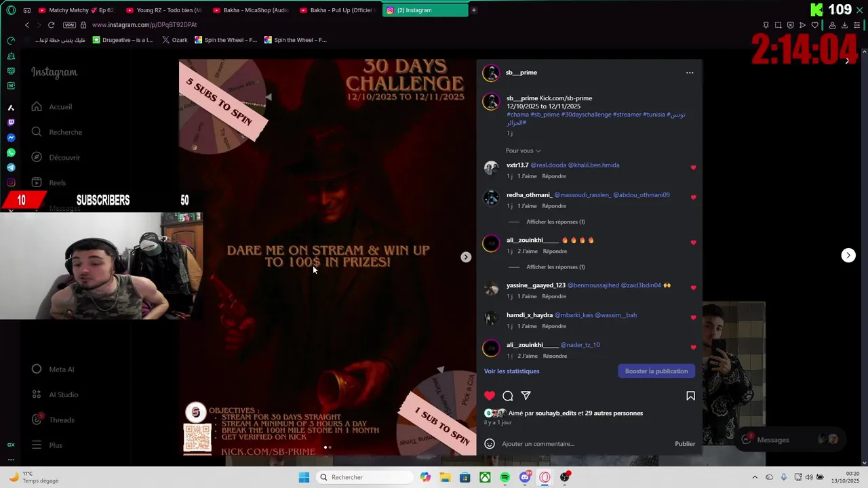Open the Ozark bookmark
The height and width of the screenshot is (488, 868).
(x=175, y=40)
